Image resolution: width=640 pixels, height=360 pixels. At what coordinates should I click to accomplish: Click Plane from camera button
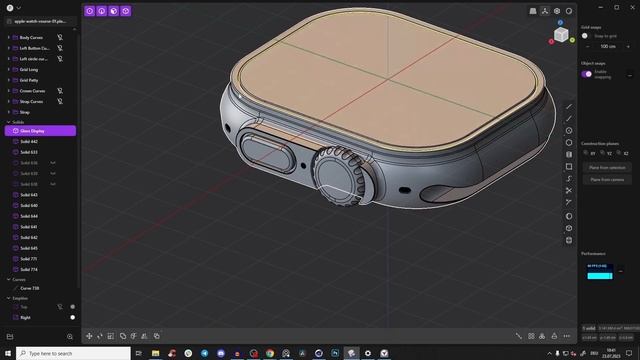click(607, 180)
